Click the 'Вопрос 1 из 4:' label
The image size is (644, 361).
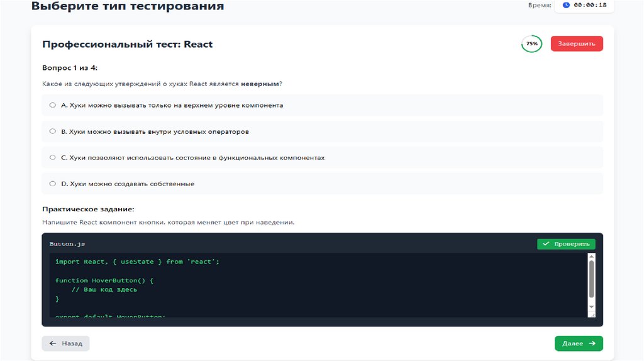(x=70, y=68)
